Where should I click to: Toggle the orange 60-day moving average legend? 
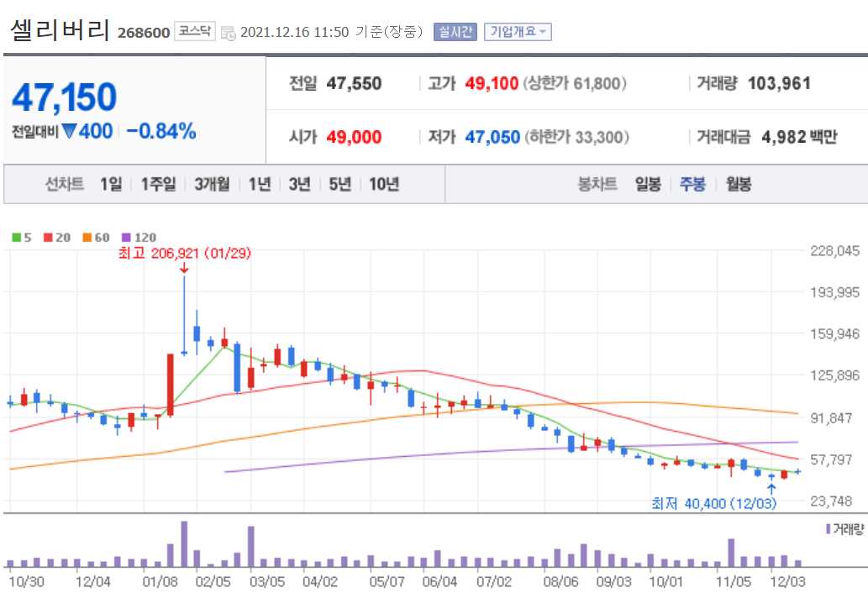94,237
